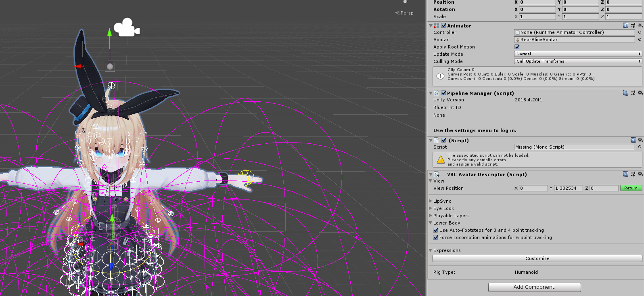Screen dimensions: 644x296
Task: Click the VRC Avatar Descriptor script icon
Action: (437, 174)
